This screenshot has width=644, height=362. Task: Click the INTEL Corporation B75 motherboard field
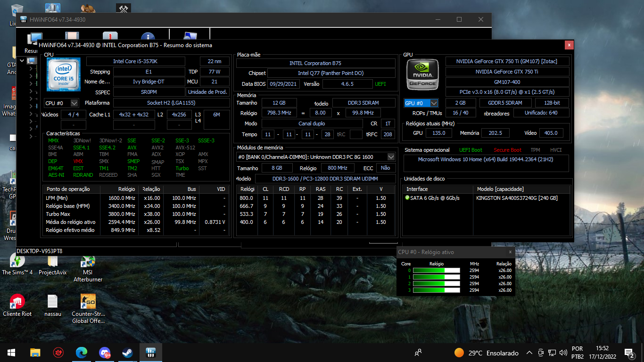click(x=315, y=63)
